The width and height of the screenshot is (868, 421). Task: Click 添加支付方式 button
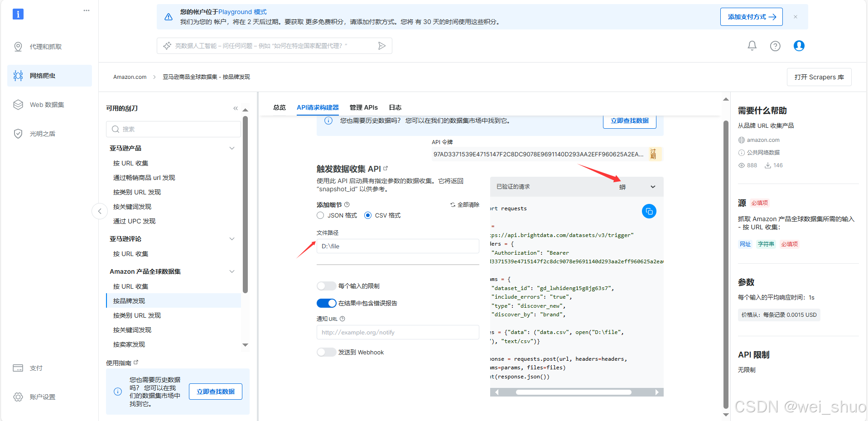[752, 17]
